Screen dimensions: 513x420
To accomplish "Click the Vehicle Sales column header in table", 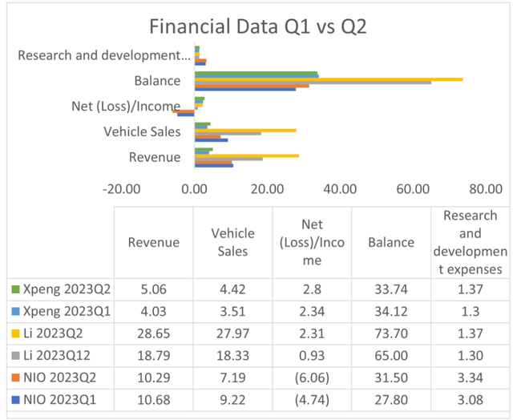I will 233,242.
